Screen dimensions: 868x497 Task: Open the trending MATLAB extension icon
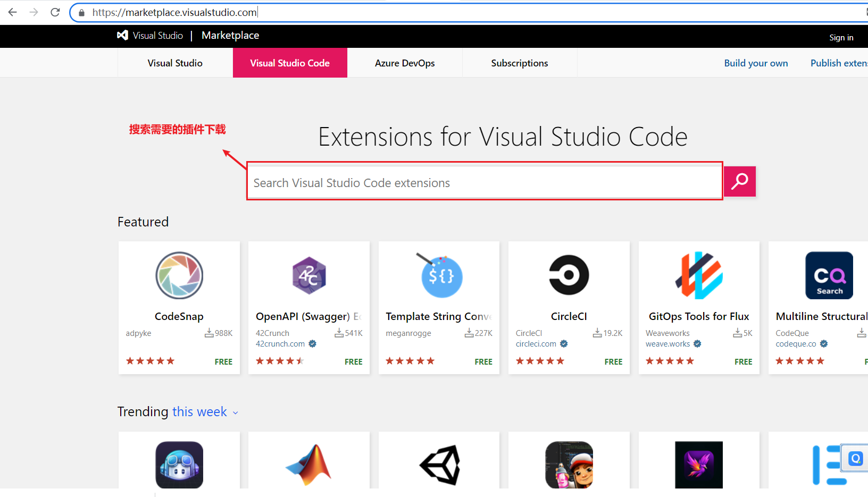coord(309,465)
